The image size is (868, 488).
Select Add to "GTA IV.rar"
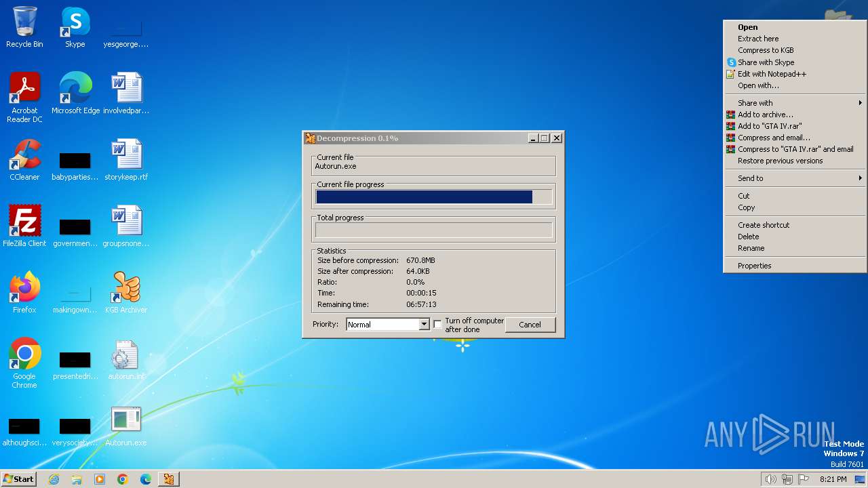(x=795, y=126)
